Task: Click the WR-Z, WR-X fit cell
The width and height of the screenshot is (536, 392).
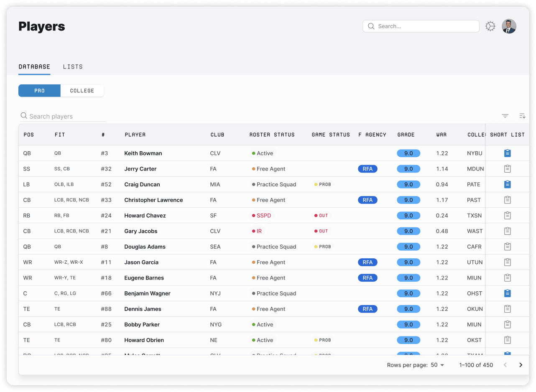Action: (x=69, y=262)
